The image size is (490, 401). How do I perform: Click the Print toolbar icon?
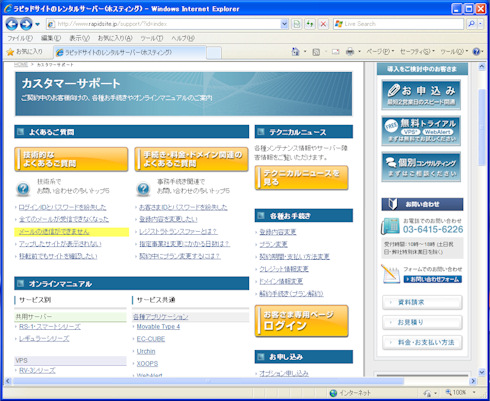[350, 52]
